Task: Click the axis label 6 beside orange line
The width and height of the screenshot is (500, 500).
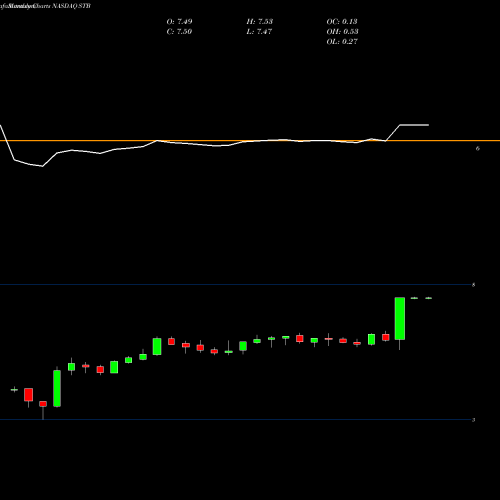Action: coord(478,148)
